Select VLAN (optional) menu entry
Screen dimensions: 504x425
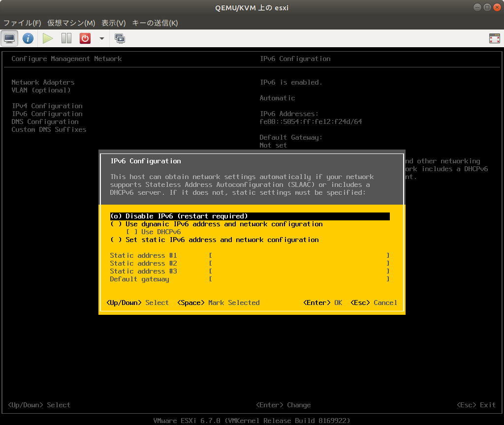41,91
